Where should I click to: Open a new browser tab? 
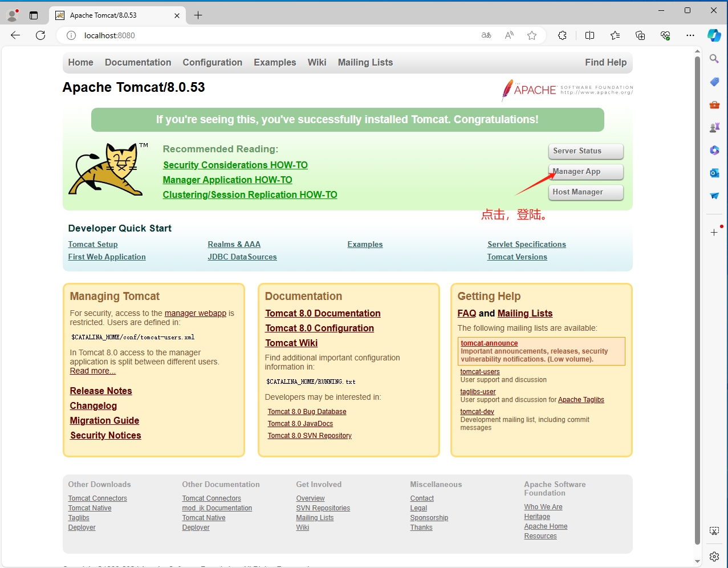tap(198, 15)
